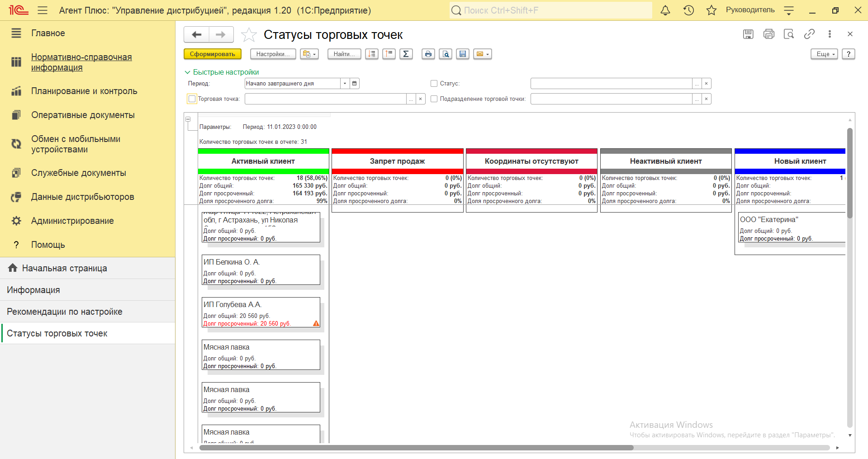Get link to the form (chain icon)
The width and height of the screenshot is (868, 459).
pos(809,34)
